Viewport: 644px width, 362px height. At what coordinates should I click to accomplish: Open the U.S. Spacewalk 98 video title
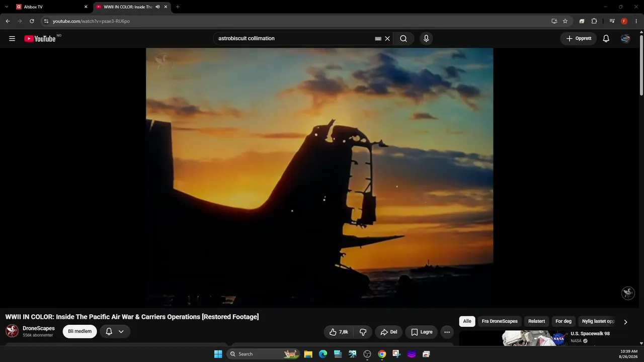(590, 333)
